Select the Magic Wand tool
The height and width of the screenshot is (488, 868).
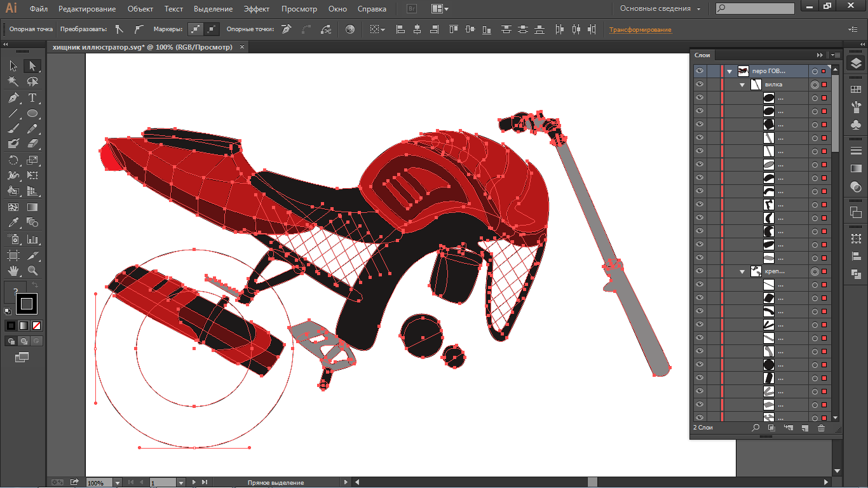tap(13, 81)
